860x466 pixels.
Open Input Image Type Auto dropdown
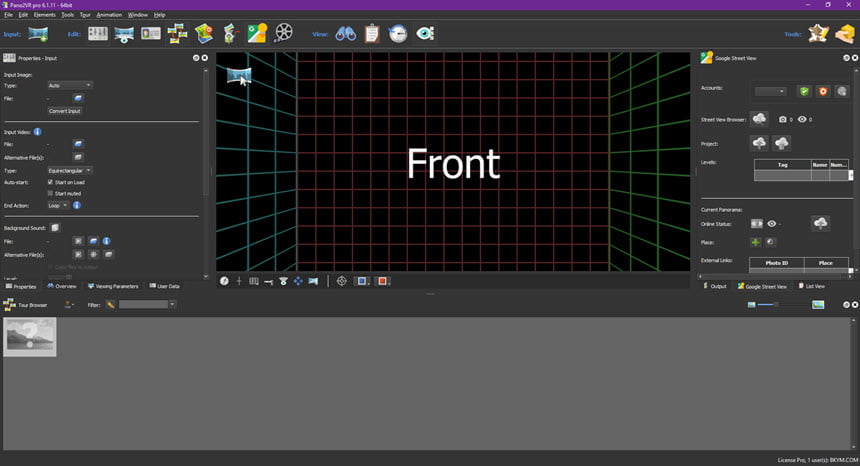[70, 85]
